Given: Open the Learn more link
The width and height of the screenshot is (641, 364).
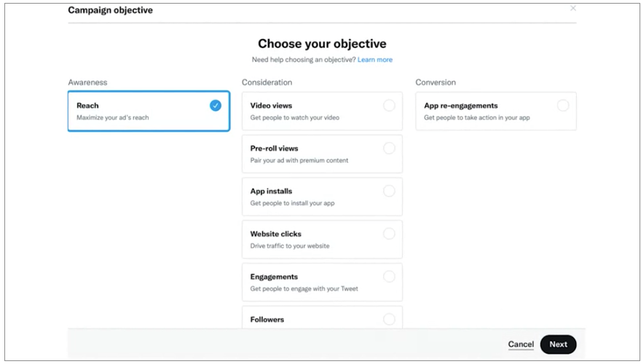Looking at the screenshot, I should [375, 60].
